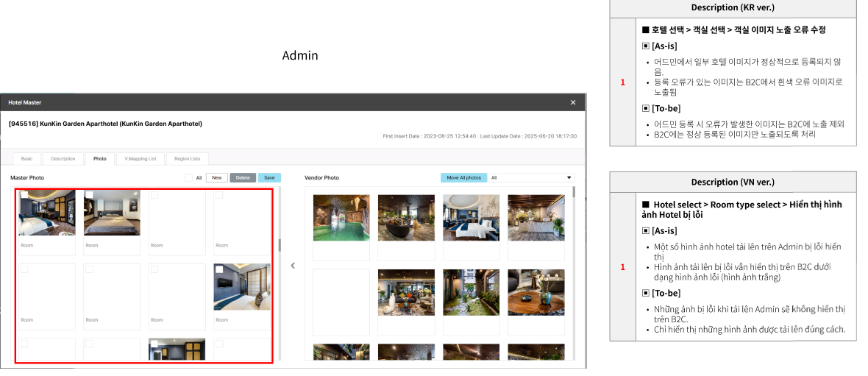Click the Last Update Date text
This screenshot has height=376, width=868.
click(x=529, y=135)
